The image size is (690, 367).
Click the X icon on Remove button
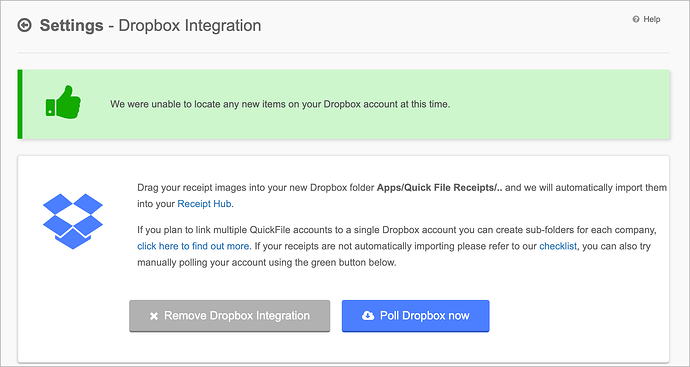(x=154, y=316)
